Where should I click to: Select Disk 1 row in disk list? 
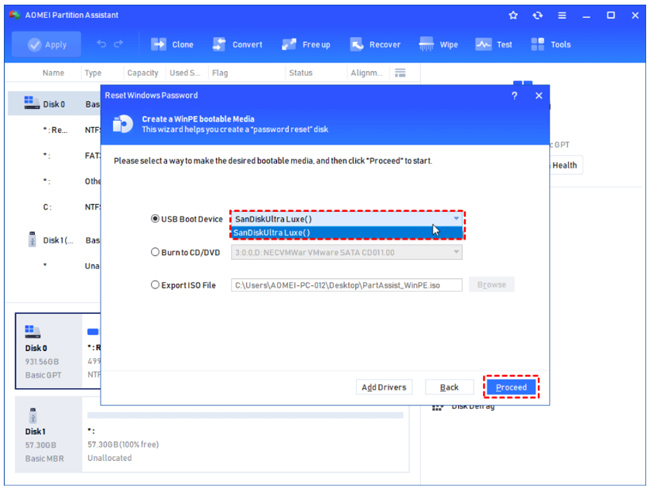[54, 240]
